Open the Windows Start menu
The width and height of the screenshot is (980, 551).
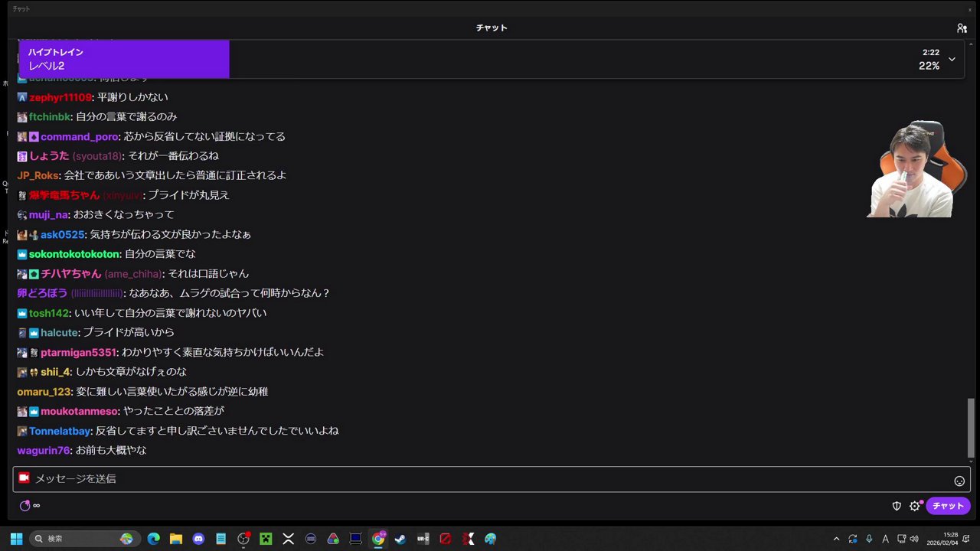pos(15,538)
